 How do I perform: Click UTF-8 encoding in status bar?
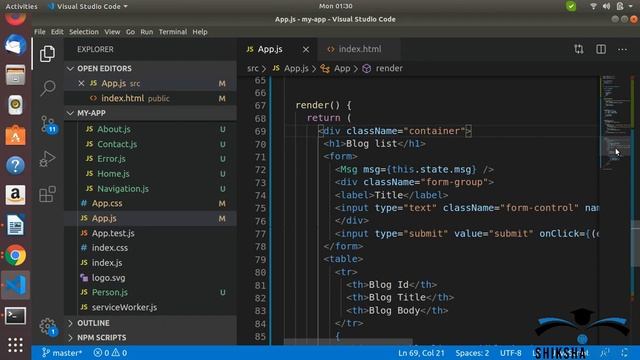[511, 353]
